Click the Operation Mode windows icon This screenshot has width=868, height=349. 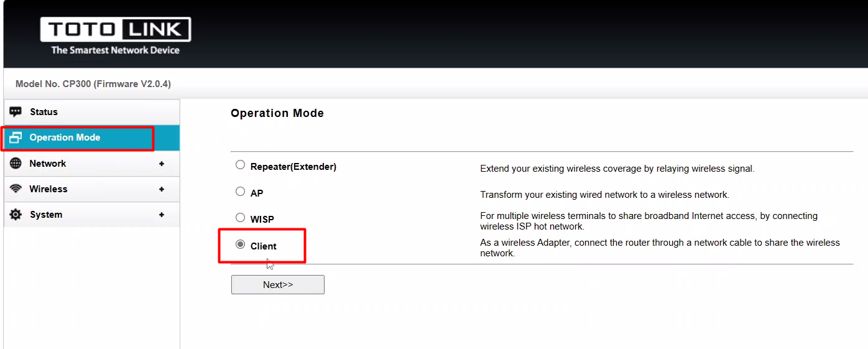(x=16, y=137)
